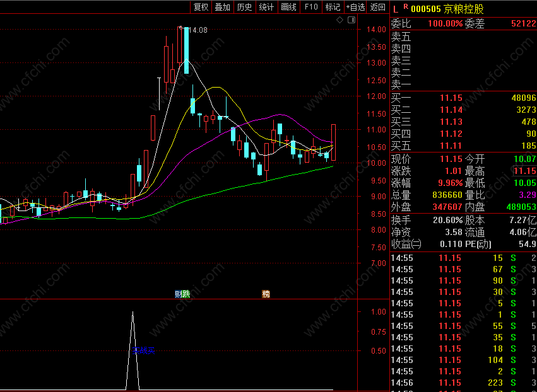This screenshot has height=392, width=537.
Task: Click the 最低 value 10.05
Action: pos(525,183)
